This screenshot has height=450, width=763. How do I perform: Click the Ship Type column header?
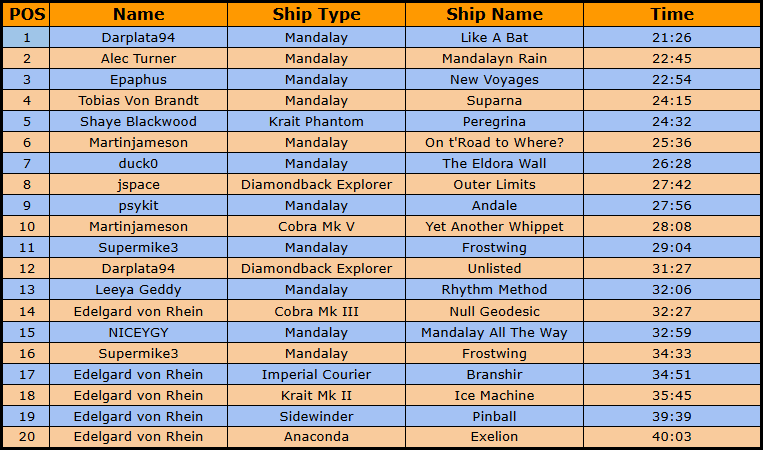click(316, 14)
